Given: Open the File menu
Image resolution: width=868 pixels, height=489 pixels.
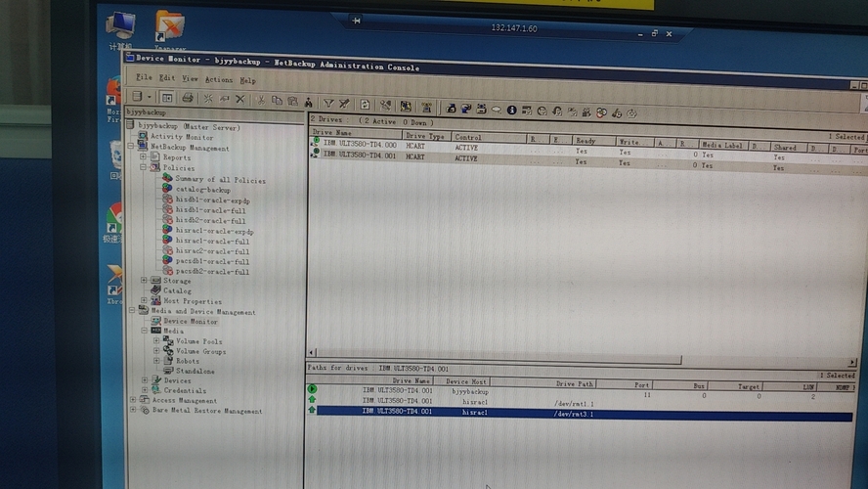Looking at the screenshot, I should (x=144, y=77).
